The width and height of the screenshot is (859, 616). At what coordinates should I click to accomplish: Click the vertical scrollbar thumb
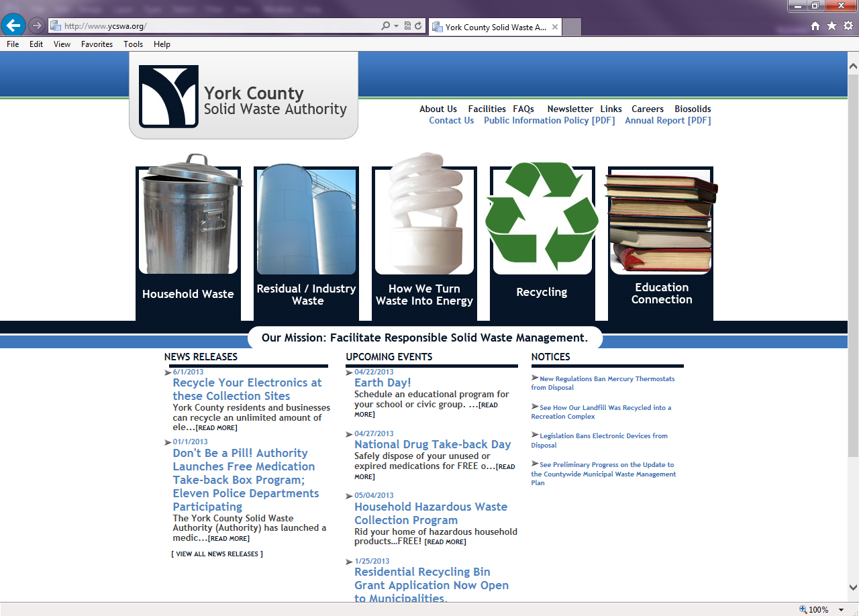pyautogui.click(x=853, y=266)
